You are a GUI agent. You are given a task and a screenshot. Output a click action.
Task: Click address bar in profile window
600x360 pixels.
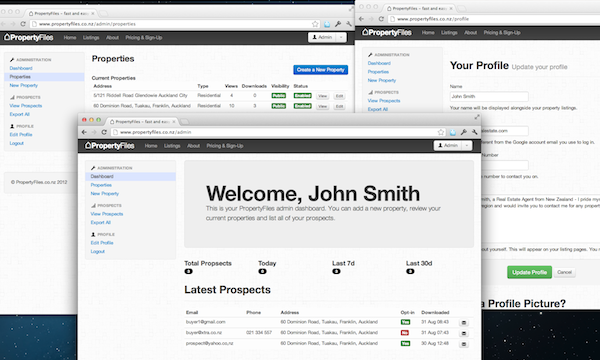(494, 19)
